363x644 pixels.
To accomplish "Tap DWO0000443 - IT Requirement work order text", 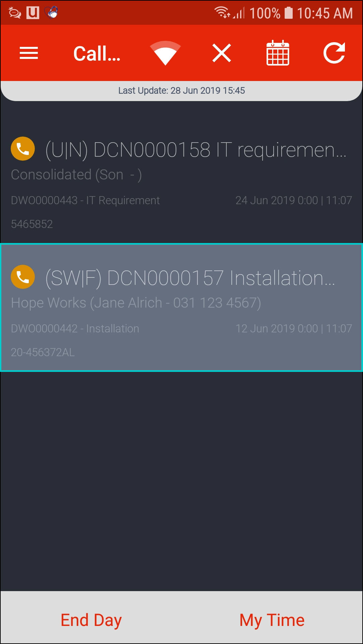I will pyautogui.click(x=85, y=200).
